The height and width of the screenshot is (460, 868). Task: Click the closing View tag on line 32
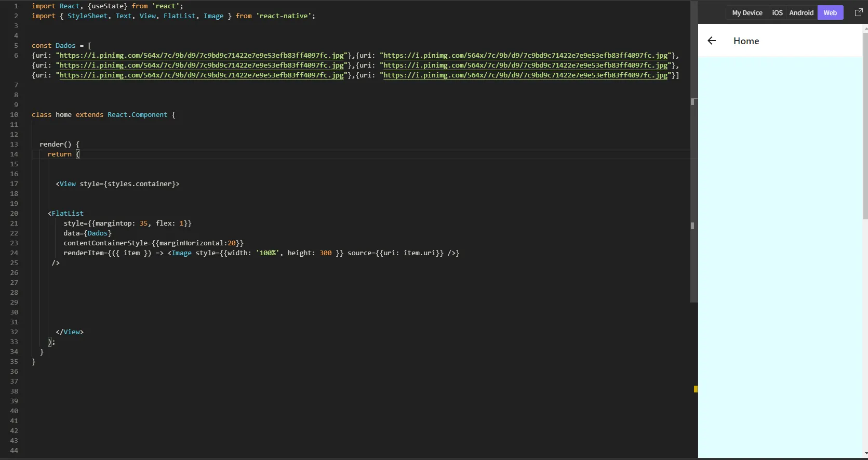[70, 332]
